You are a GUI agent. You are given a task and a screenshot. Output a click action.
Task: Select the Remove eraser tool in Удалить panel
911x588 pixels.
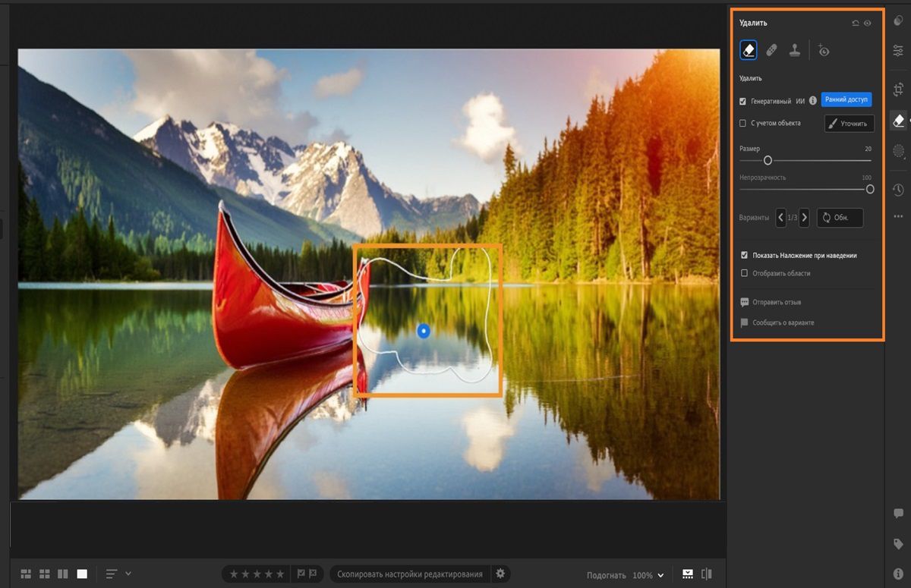click(749, 50)
